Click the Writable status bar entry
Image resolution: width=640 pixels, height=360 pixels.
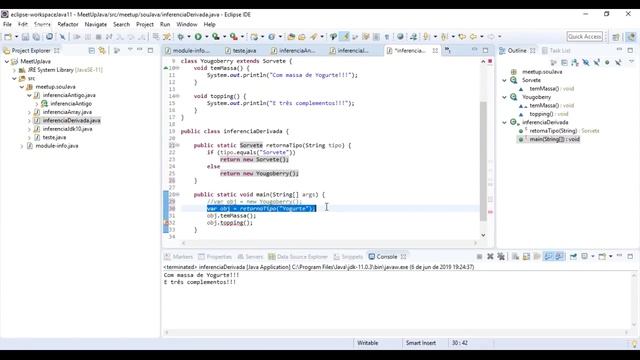point(368,343)
